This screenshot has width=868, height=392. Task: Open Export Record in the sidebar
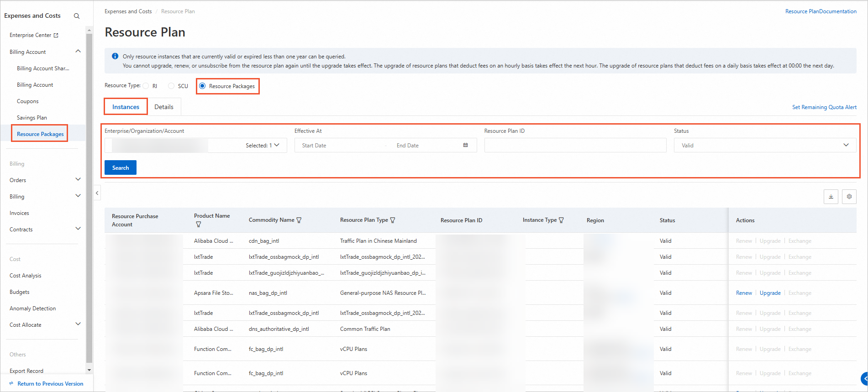[26, 371]
